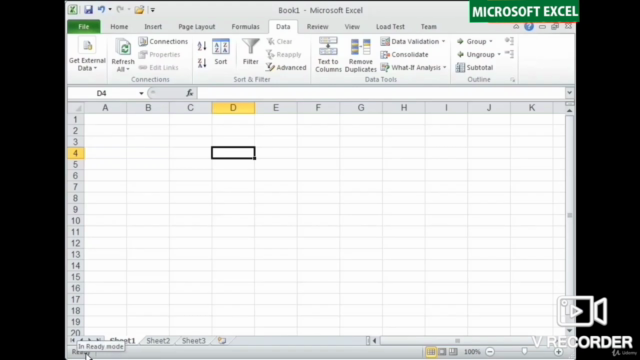
Task: Click Properties in Connections group
Action: point(159,54)
